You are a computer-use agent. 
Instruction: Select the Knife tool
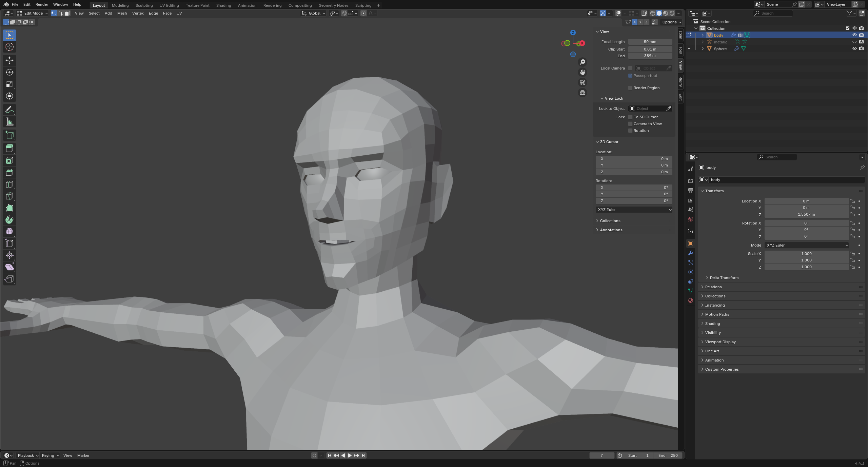pyautogui.click(x=9, y=196)
